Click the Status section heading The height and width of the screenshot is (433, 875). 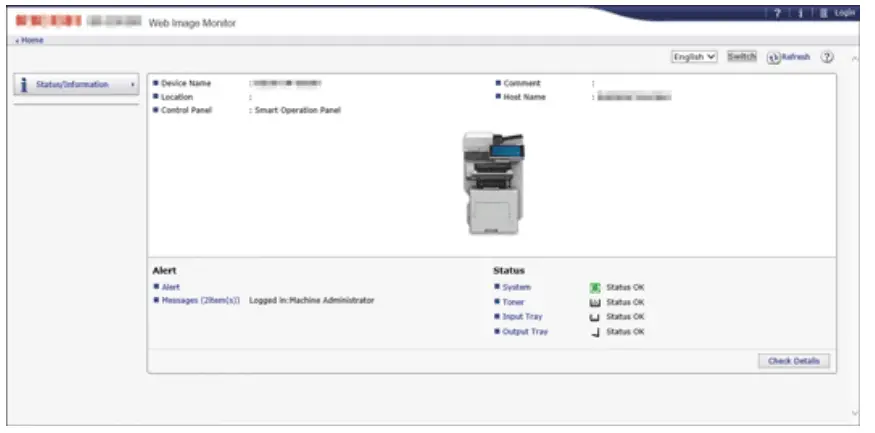click(x=509, y=271)
